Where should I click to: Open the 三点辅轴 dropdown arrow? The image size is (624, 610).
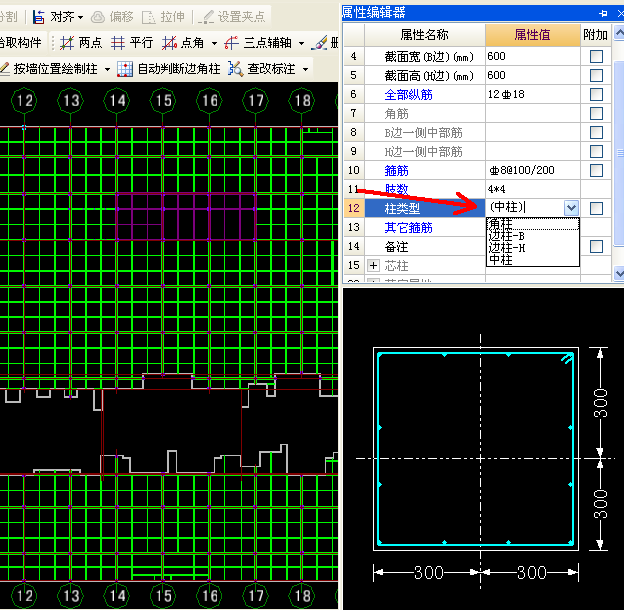tap(302, 43)
